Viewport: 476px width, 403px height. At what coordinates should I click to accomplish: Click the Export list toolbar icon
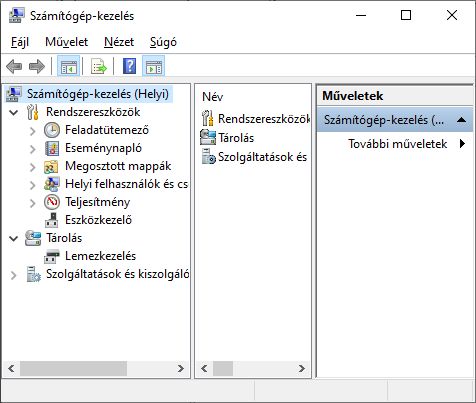click(99, 66)
